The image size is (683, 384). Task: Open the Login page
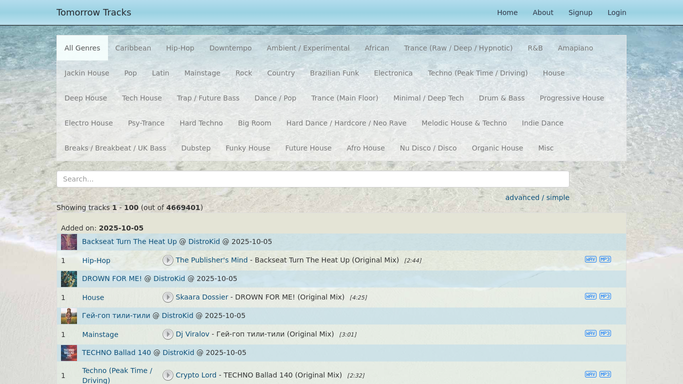point(617,13)
